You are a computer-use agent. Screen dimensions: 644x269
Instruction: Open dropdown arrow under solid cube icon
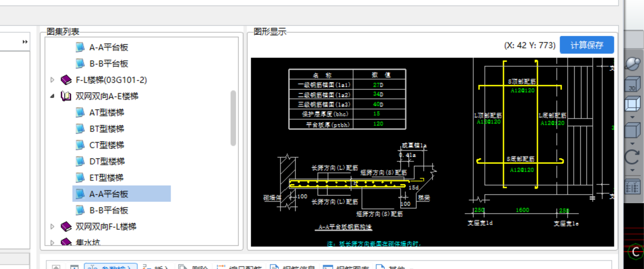632,144
